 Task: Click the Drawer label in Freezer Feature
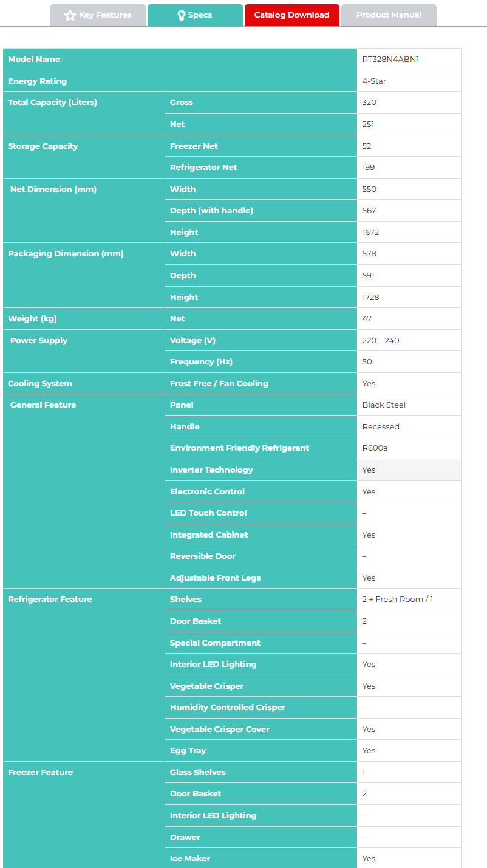(x=185, y=838)
